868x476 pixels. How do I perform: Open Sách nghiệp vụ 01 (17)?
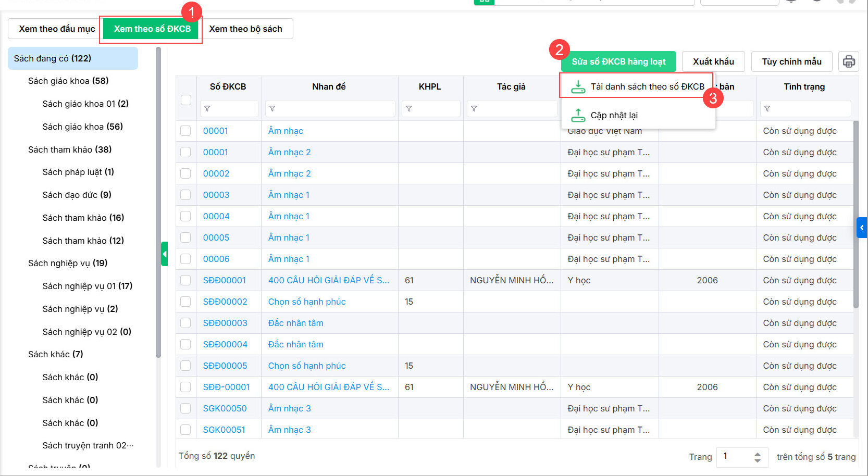click(x=88, y=286)
